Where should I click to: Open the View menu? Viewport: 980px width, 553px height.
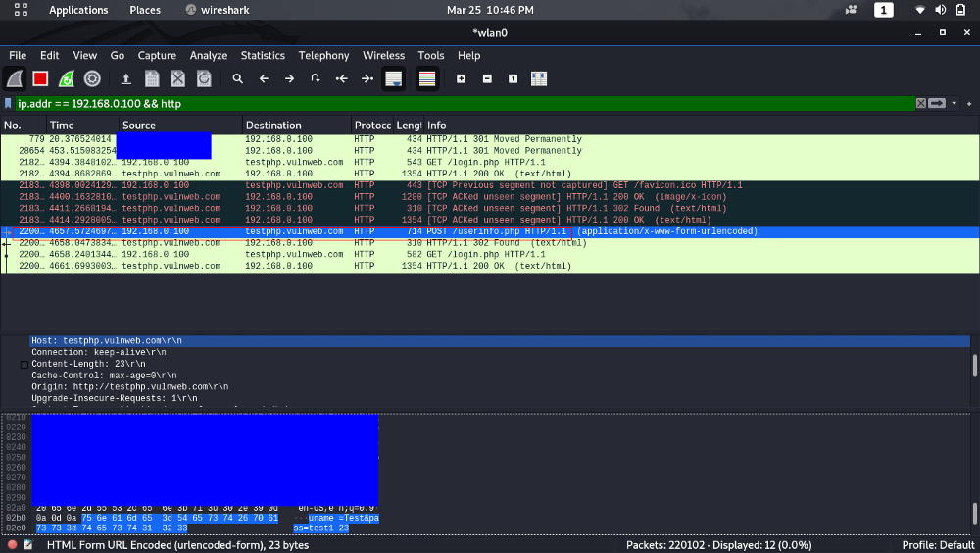[x=84, y=55]
